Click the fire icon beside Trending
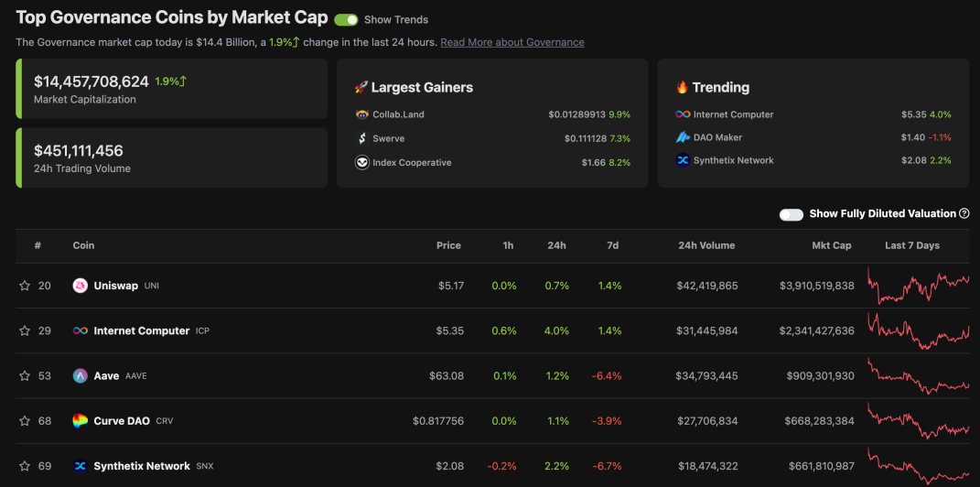The image size is (980, 487). coord(682,88)
